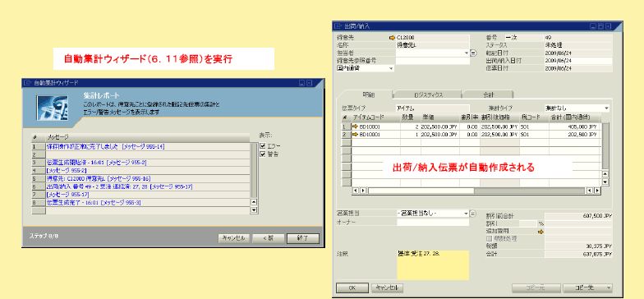Switch to the ロジスティクス tab
The width and height of the screenshot is (644, 299).
428,95
